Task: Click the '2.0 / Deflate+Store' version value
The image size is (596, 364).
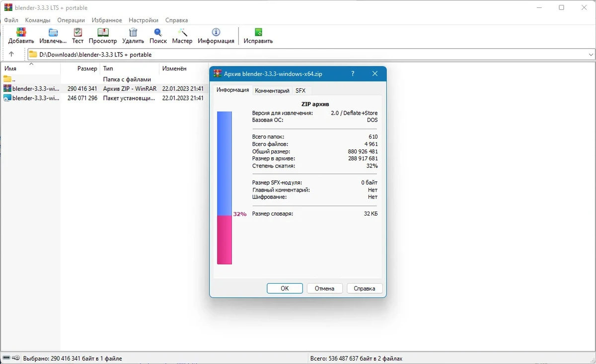Action: coord(354,113)
